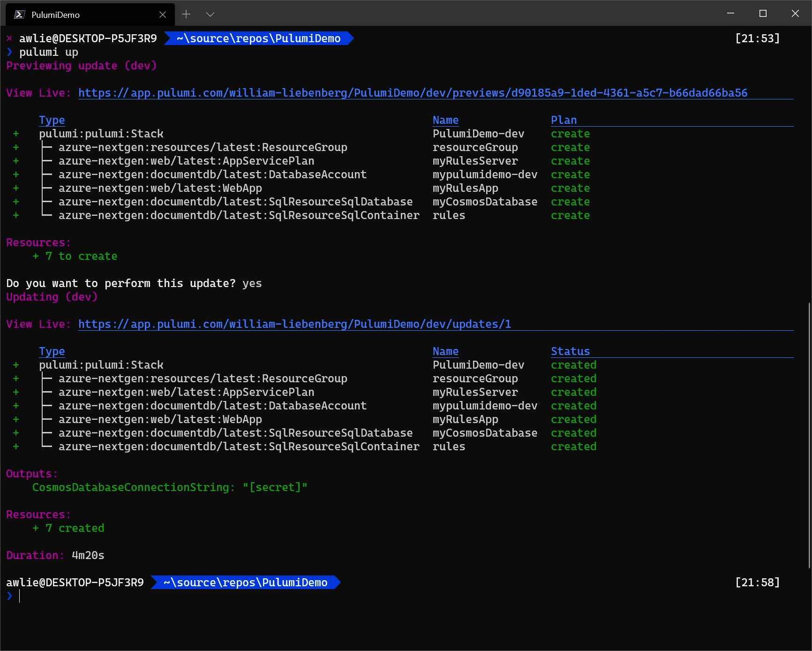Open the Pulumi updates/1 live link
This screenshot has width=812, height=651.
tap(294, 324)
